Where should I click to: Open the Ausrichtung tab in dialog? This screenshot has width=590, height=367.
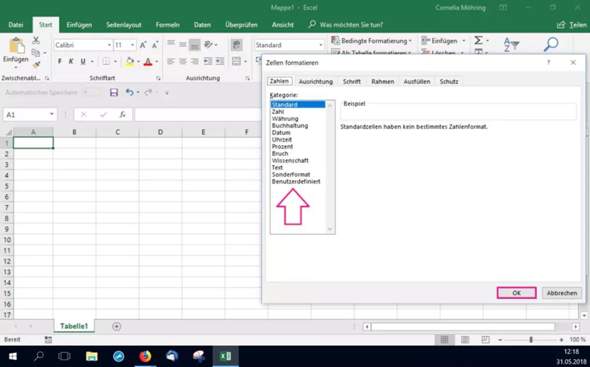click(x=316, y=81)
